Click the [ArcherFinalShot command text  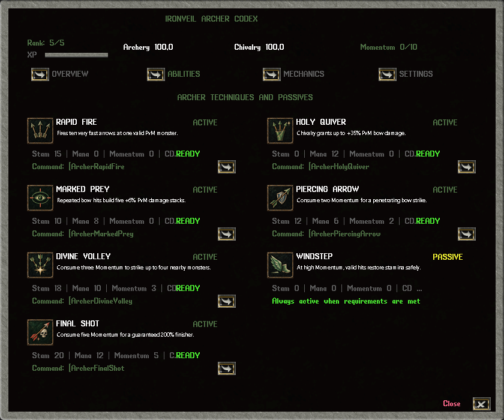(x=97, y=368)
